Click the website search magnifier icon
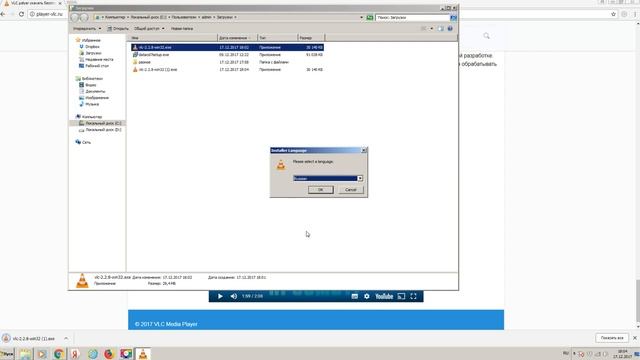 pos(487,36)
